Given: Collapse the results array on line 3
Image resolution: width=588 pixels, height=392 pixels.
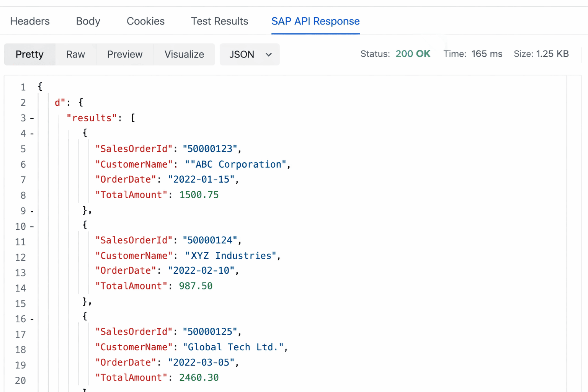Looking at the screenshot, I should click(31, 118).
